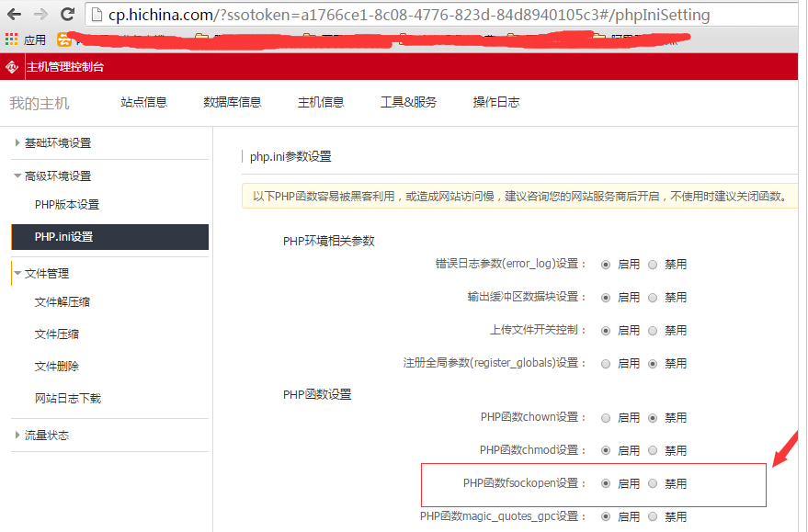Disable PHP函数fsockopen radio 禁用
This screenshot has height=532, width=808.
coord(653,483)
